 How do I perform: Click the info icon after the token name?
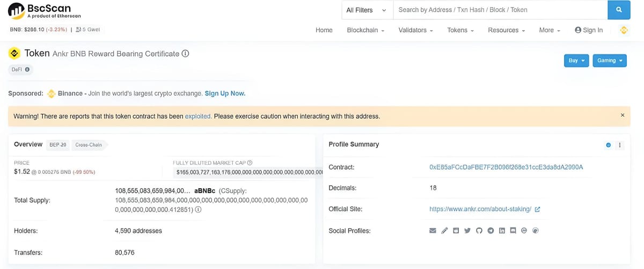coord(185,54)
